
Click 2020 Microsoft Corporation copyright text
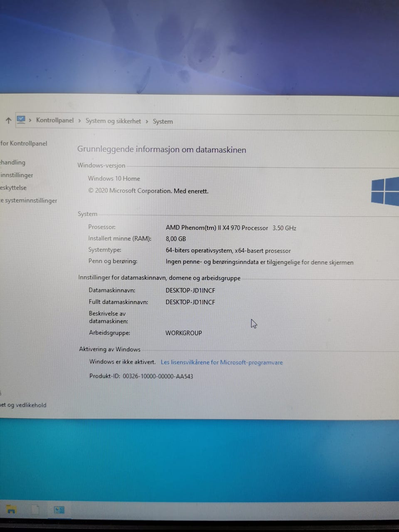pyautogui.click(x=148, y=191)
